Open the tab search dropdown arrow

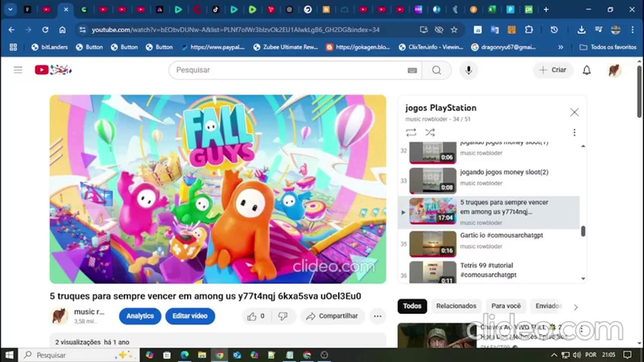(x=10, y=9)
